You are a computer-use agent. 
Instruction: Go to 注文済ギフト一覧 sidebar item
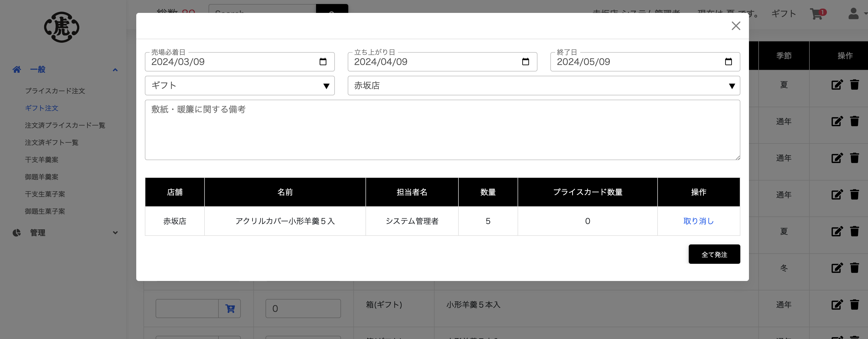coord(52,143)
